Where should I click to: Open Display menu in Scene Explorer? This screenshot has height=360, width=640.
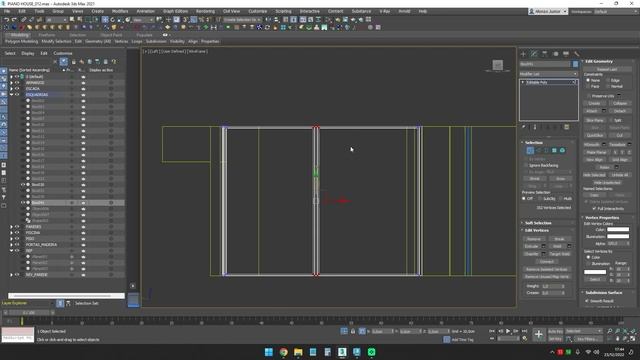(x=28, y=53)
